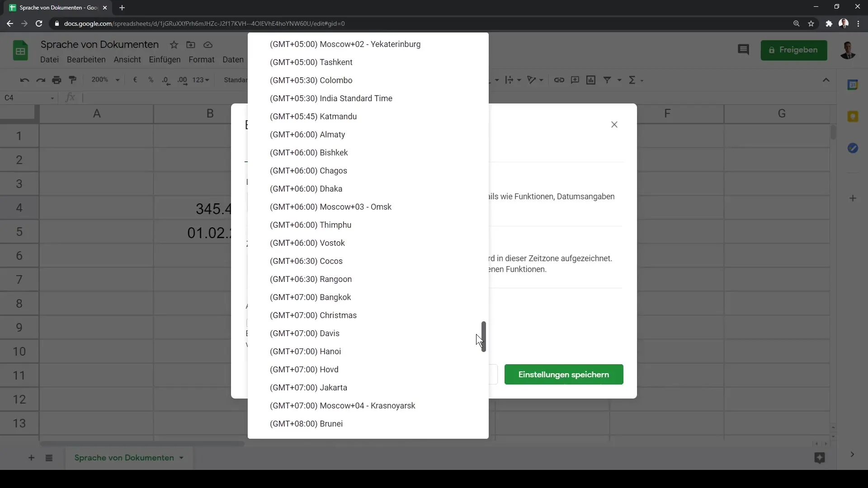Show side panel chevron at bottom right

[x=852, y=455]
